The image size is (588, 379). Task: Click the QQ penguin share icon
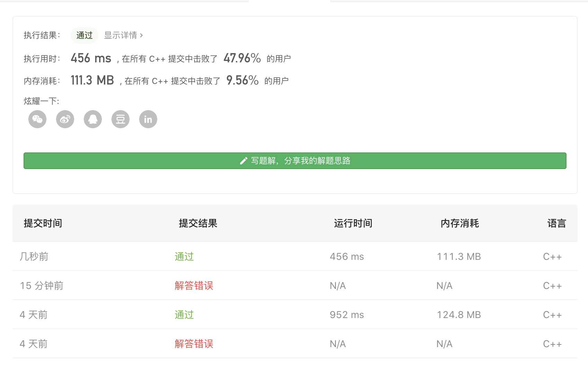93,120
